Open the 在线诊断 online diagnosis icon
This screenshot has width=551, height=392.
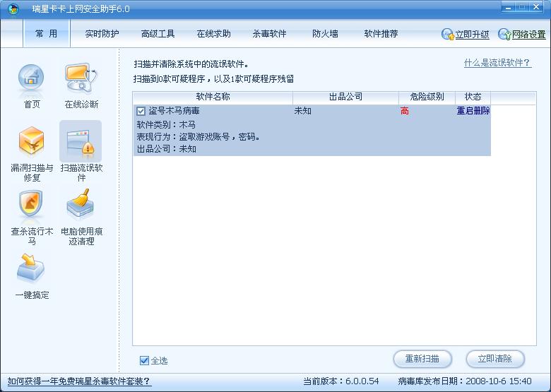pyautogui.click(x=81, y=78)
